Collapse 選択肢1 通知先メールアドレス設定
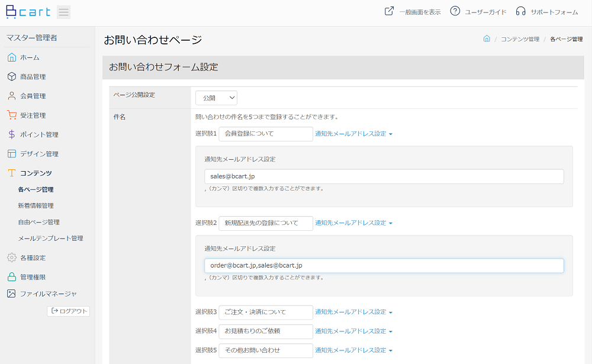This screenshot has width=592, height=364. point(353,134)
